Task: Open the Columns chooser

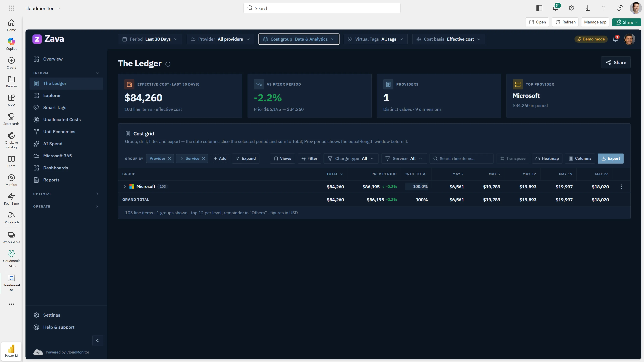Action: (x=580, y=158)
